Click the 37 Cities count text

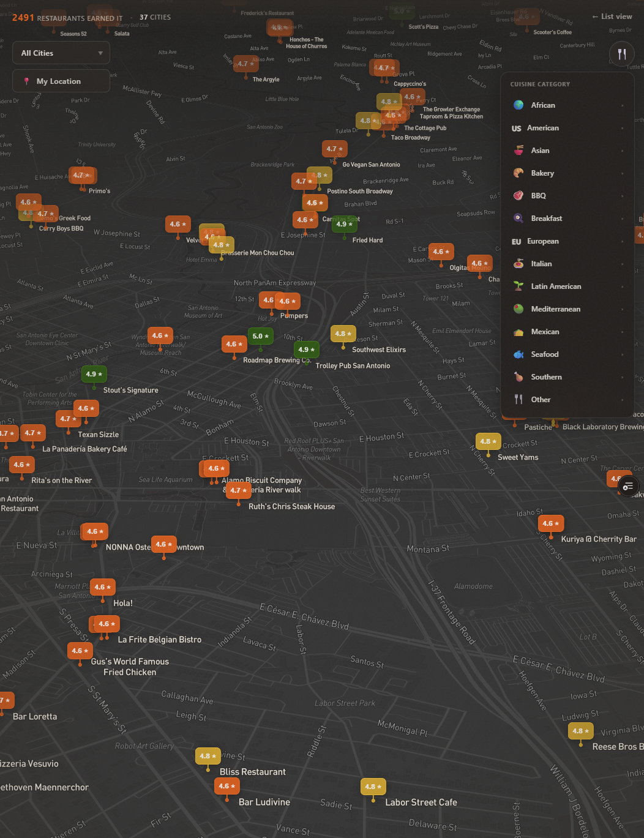point(155,17)
